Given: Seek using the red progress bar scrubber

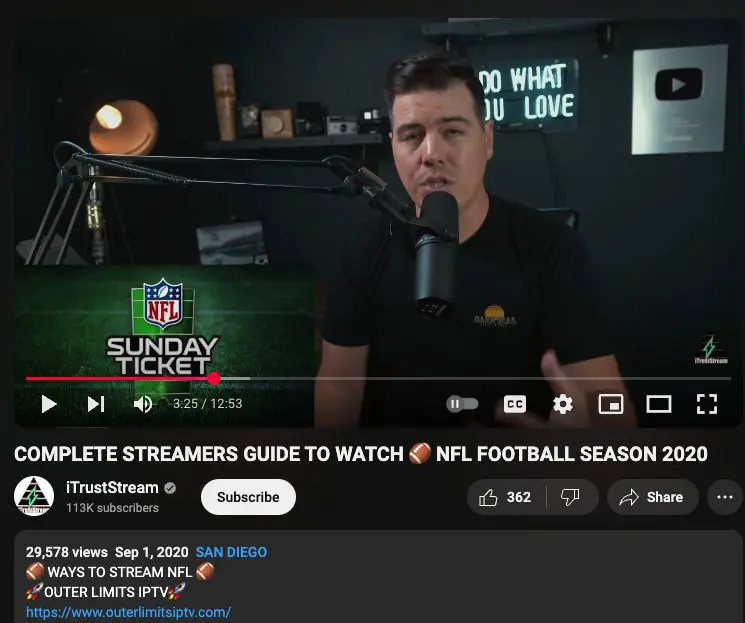Looking at the screenshot, I should (x=214, y=378).
